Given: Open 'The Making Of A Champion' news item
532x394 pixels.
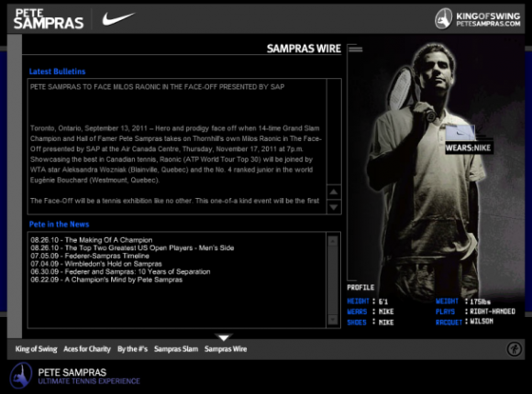Looking at the screenshot, I should 92,240.
